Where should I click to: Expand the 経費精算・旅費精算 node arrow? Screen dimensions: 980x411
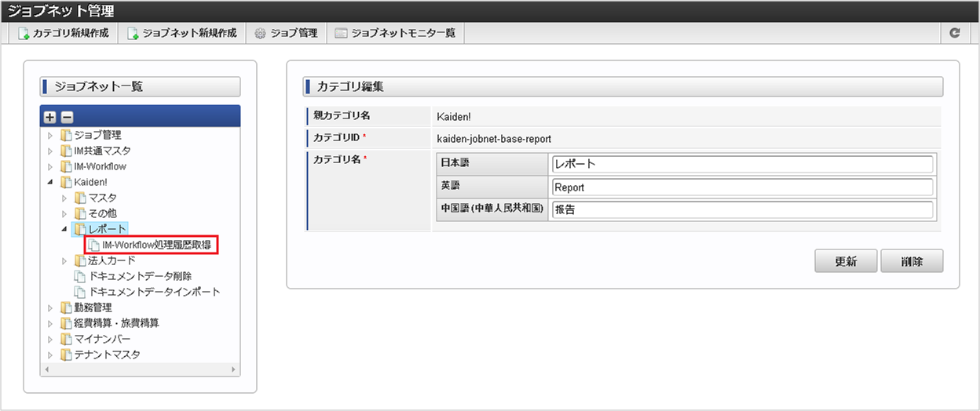pos(51,323)
